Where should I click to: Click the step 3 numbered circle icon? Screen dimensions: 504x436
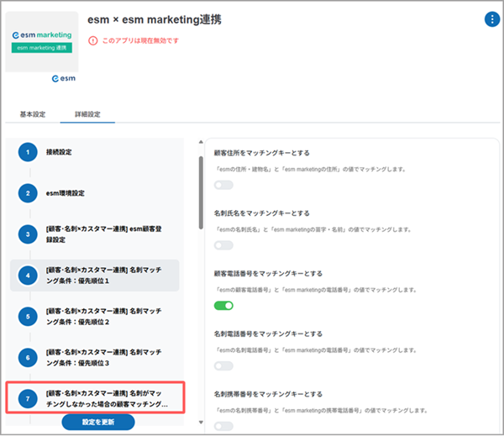pyautogui.click(x=28, y=234)
